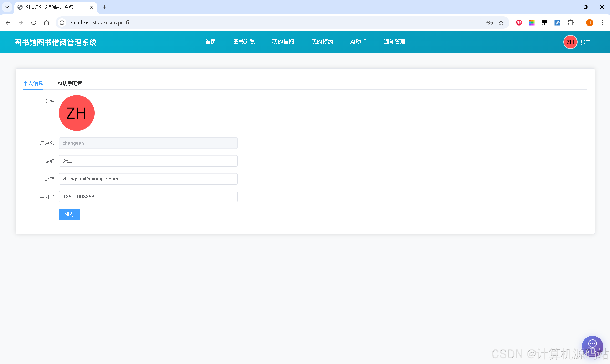Reload the current page
610x364 pixels.
(x=34, y=23)
